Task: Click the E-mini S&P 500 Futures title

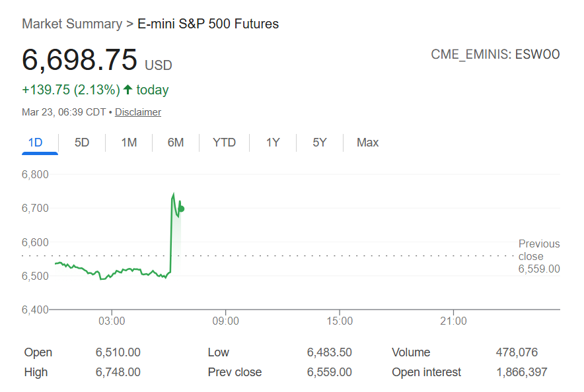Action: [x=208, y=24]
